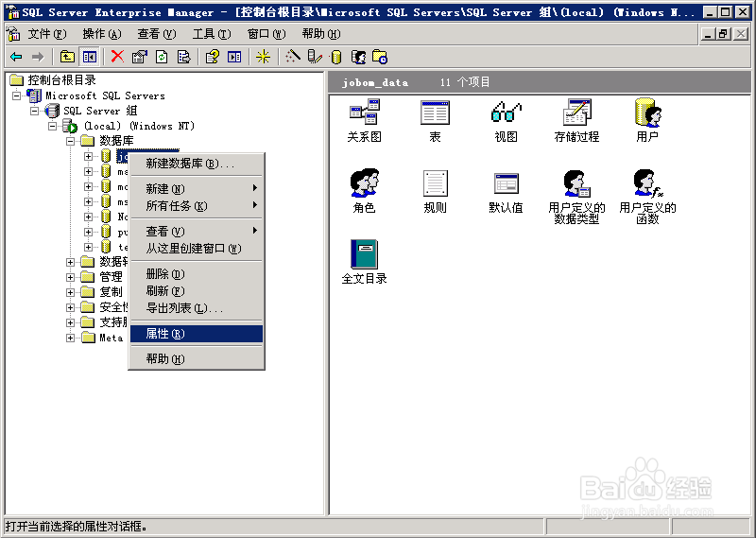Image resolution: width=756 pixels, height=538 pixels.
Task: Choose 删除(D) from context menu
Action: pyautogui.click(x=197, y=274)
